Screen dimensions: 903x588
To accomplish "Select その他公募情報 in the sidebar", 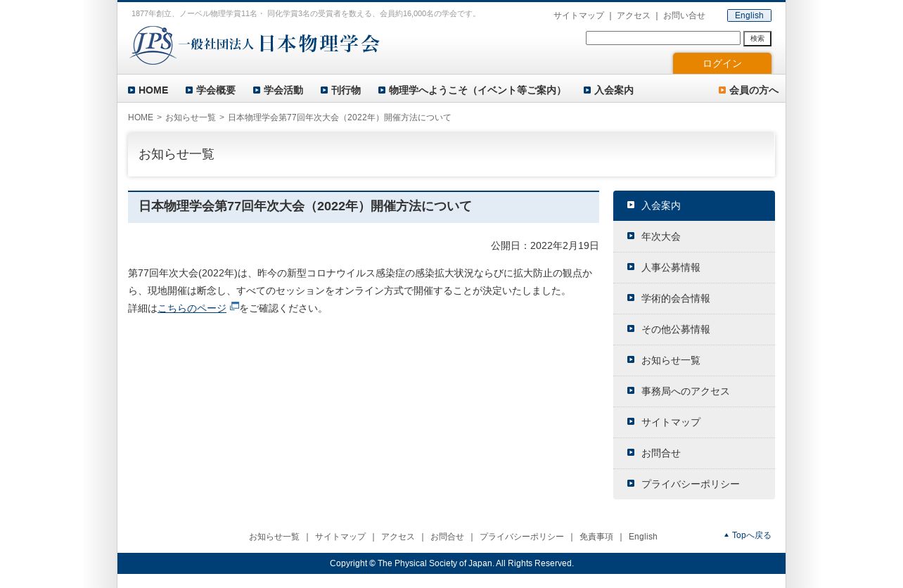I will pos(694,329).
